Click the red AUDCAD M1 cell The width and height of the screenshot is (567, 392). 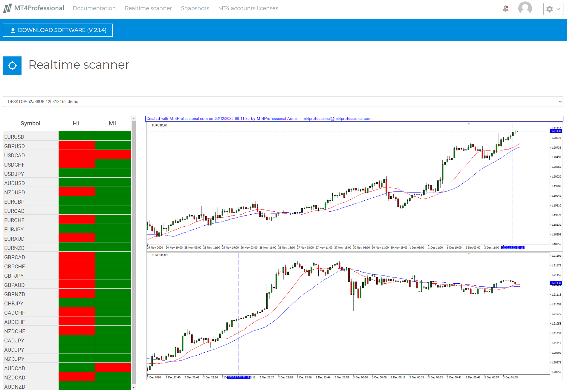click(113, 367)
